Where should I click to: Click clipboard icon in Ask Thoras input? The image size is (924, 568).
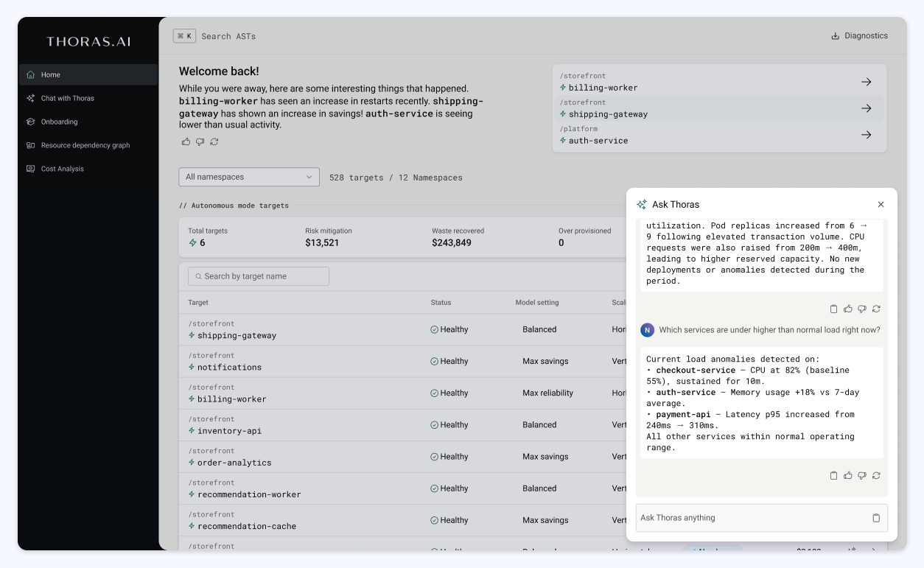click(876, 518)
